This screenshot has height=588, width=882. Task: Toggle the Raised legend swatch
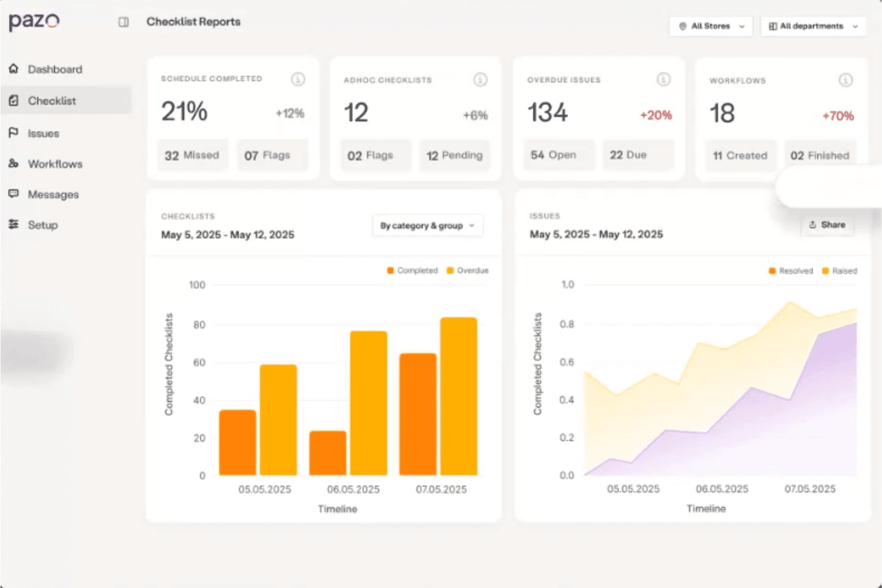[825, 271]
